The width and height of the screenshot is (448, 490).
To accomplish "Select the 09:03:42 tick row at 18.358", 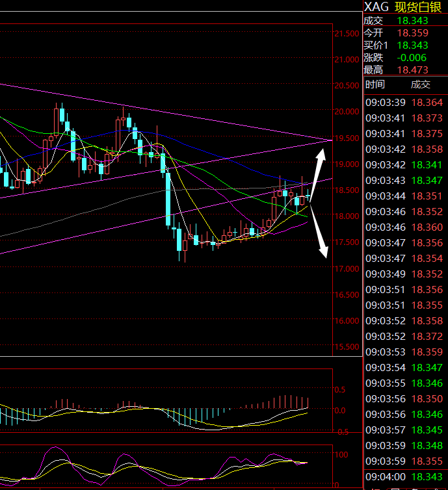I will [x=404, y=149].
